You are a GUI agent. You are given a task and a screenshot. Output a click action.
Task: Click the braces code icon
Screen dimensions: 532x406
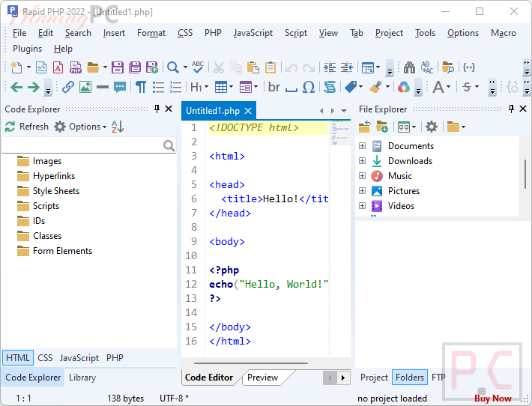tap(468, 67)
